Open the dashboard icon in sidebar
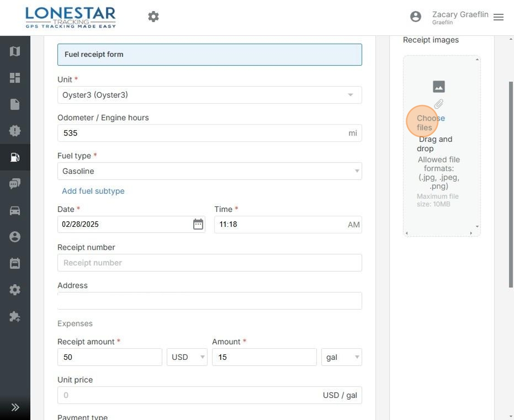The width and height of the screenshot is (514, 420). coord(15,78)
